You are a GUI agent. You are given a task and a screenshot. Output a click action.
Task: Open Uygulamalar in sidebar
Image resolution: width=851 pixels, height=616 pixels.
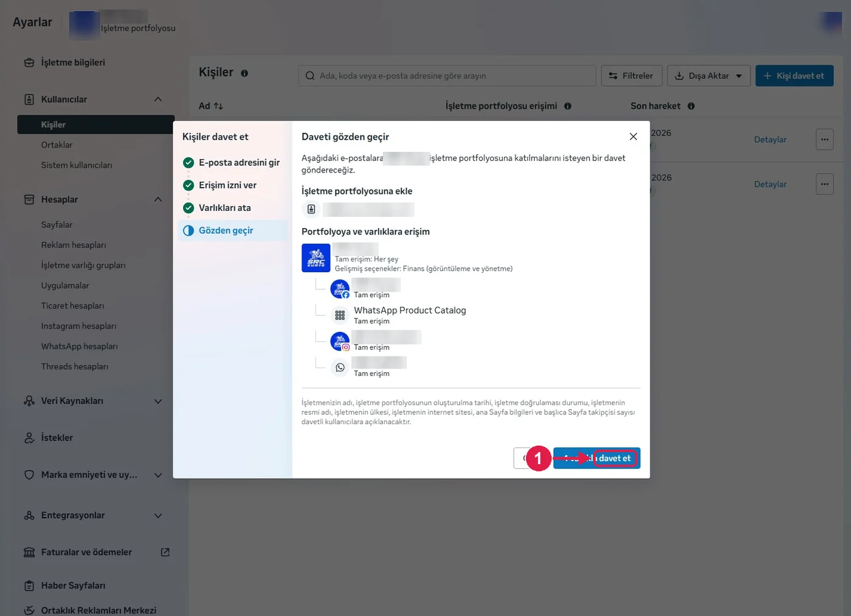coord(65,286)
